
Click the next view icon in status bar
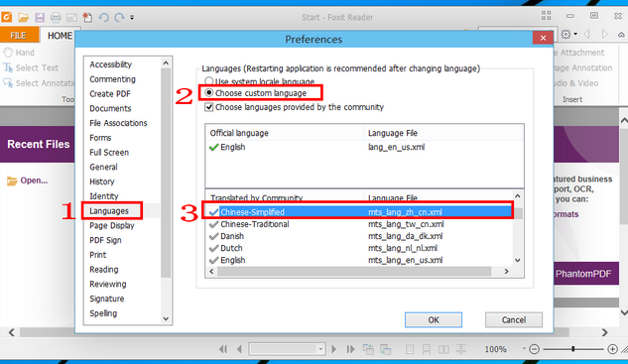(386, 349)
